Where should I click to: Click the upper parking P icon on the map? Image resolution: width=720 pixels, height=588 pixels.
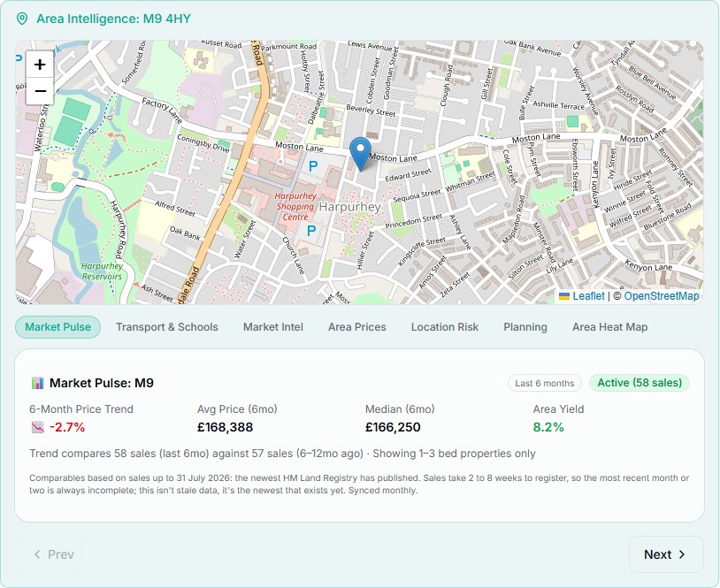pyautogui.click(x=313, y=166)
